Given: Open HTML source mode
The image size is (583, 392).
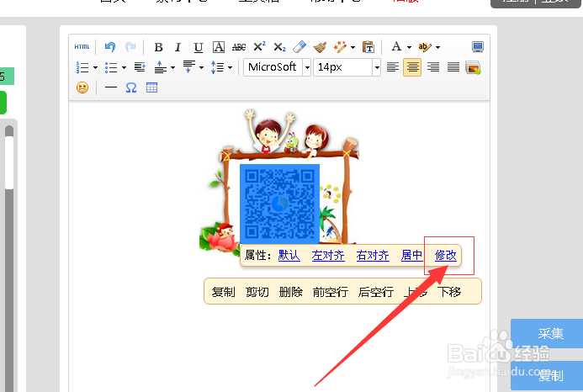Looking at the screenshot, I should [82, 47].
